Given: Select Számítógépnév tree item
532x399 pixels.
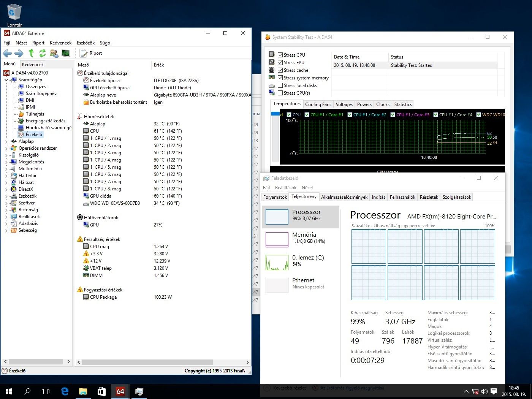Looking at the screenshot, I should [41, 93].
